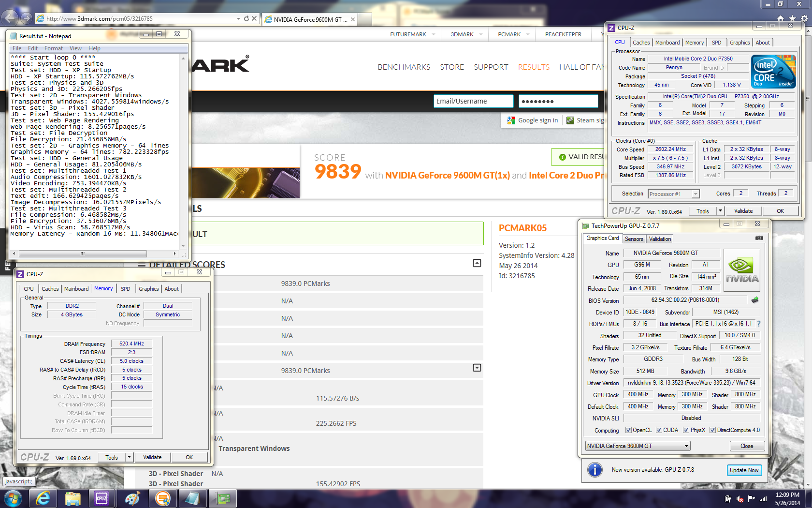Click Google sign in link

tap(533, 120)
